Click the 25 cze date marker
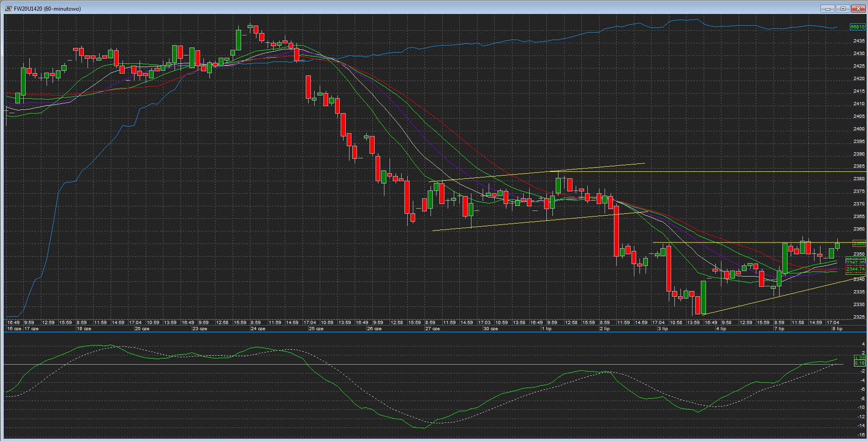 316,329
